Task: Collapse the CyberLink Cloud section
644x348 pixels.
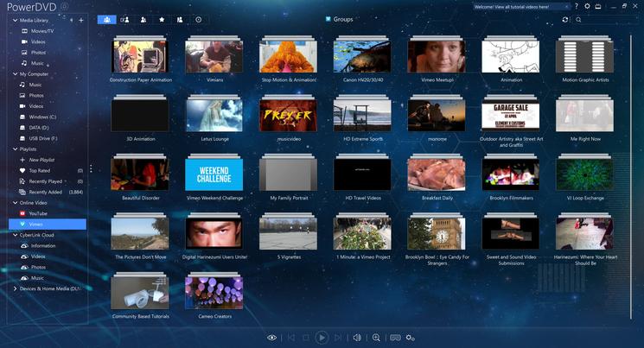Action: point(16,235)
